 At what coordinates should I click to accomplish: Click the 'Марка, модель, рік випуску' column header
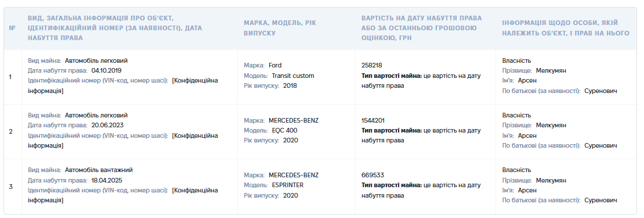coord(280,27)
